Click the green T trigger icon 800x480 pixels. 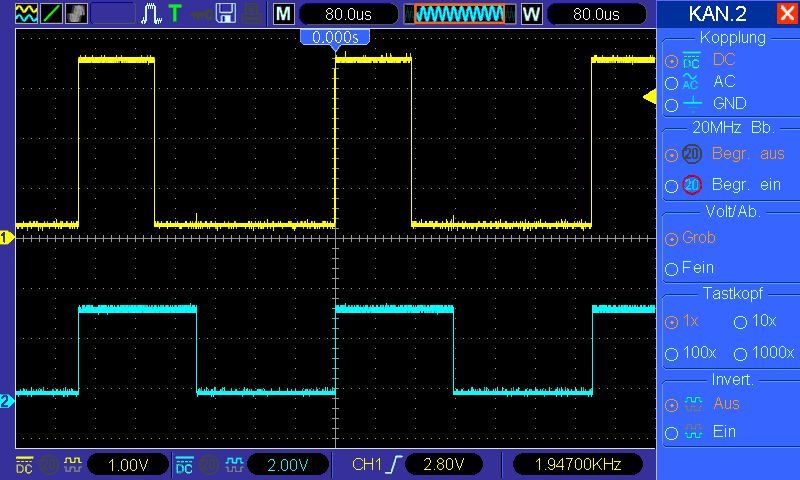pyautogui.click(x=175, y=13)
